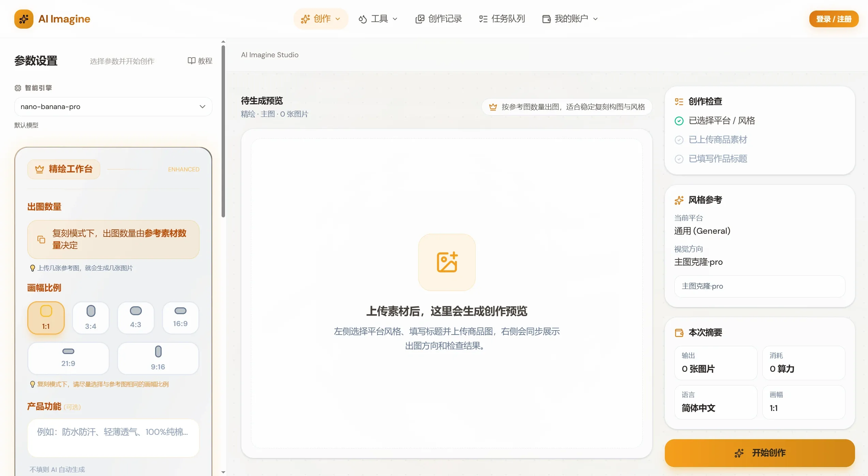868x476 pixels.
Task: Click the 精绘工作台 badge
Action: tap(64, 169)
